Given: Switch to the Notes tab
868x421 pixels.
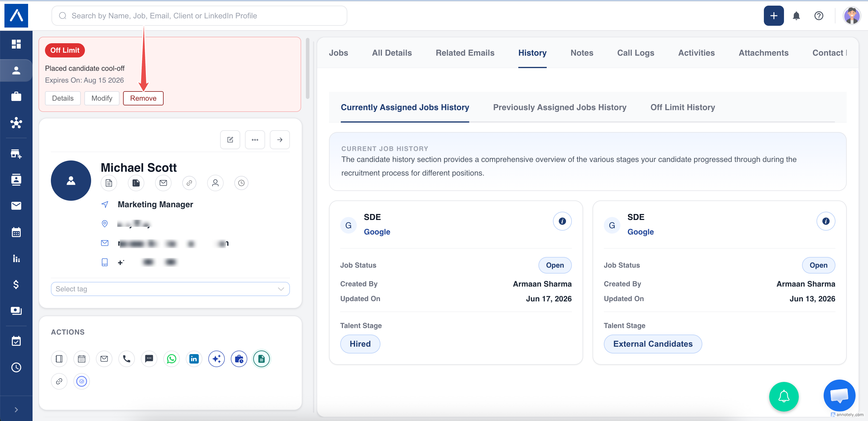Looking at the screenshot, I should [582, 53].
